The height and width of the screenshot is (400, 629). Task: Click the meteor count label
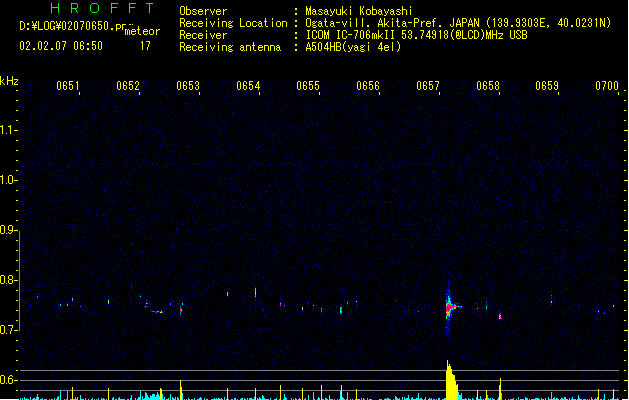tap(142, 31)
